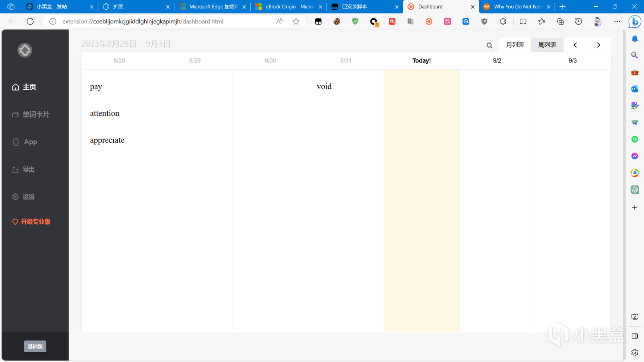The image size is (644, 362).
Task: Click the 基础版 plan badge
Action: [35, 346]
